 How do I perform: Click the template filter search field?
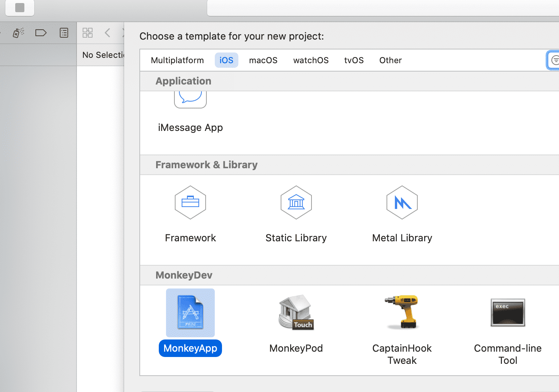[x=553, y=60]
